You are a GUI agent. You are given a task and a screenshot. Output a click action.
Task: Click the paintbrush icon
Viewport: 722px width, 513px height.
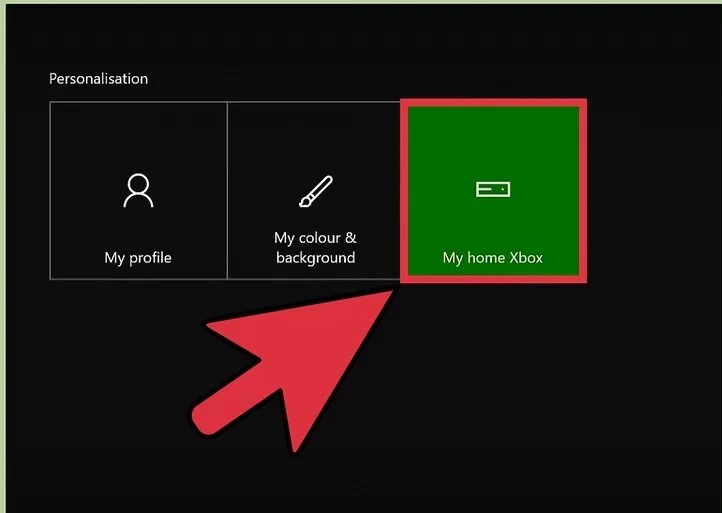click(316, 191)
